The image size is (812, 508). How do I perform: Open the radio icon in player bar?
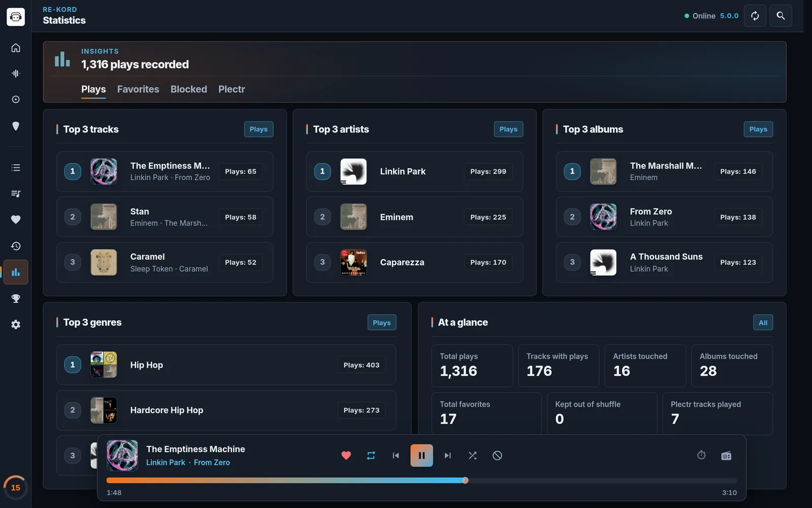(726, 456)
